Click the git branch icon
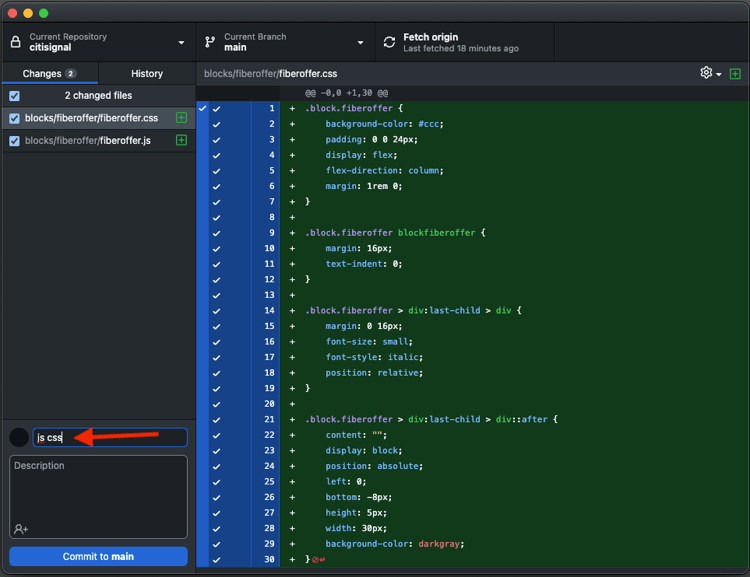750x577 pixels. (x=210, y=42)
